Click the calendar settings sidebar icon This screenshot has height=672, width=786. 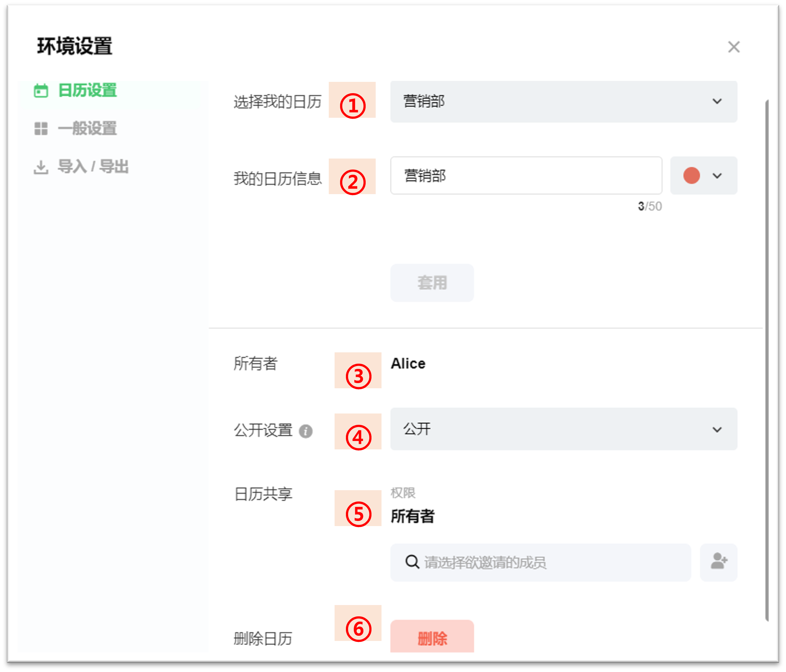pos(41,91)
